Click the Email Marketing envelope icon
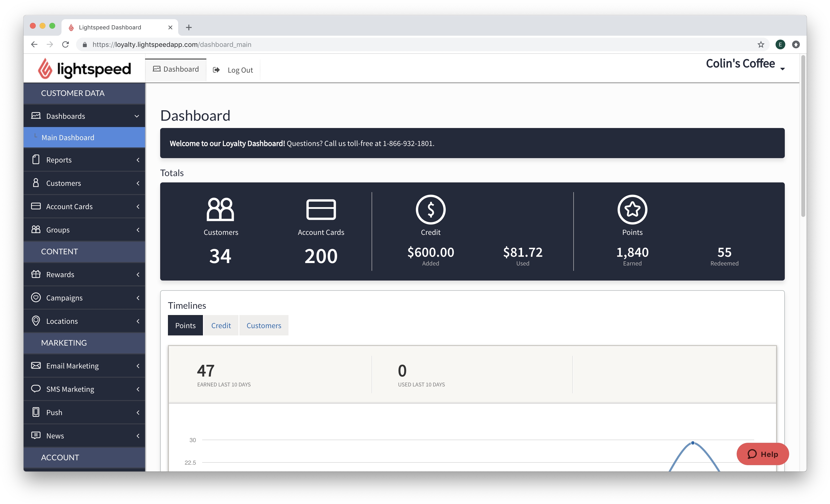The height and width of the screenshot is (504, 830). pyautogui.click(x=36, y=366)
